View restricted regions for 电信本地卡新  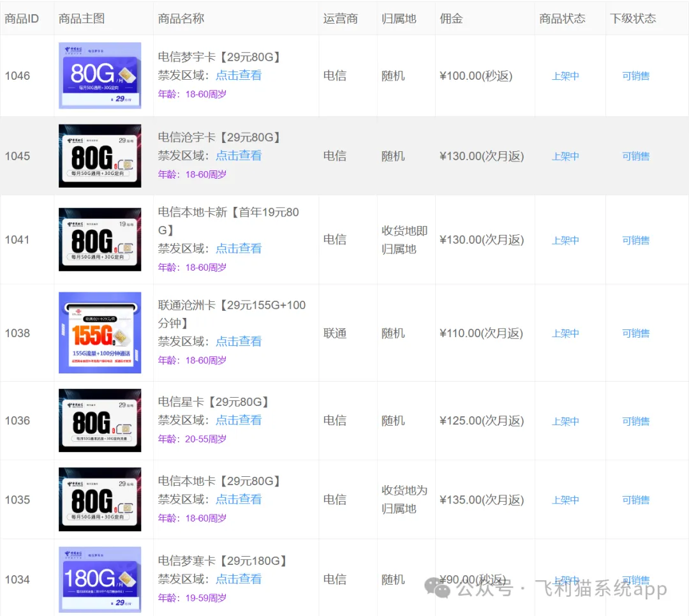click(x=239, y=248)
